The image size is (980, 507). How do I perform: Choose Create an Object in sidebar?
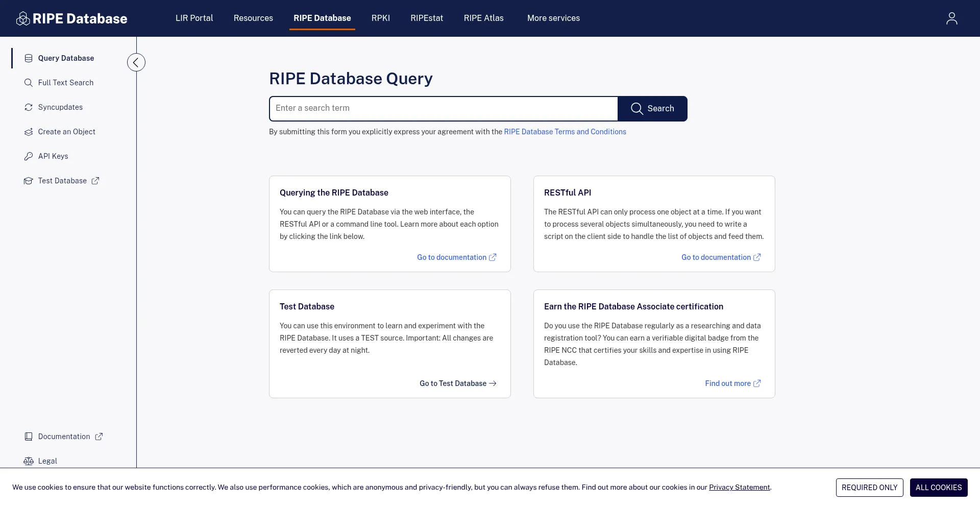(x=67, y=132)
